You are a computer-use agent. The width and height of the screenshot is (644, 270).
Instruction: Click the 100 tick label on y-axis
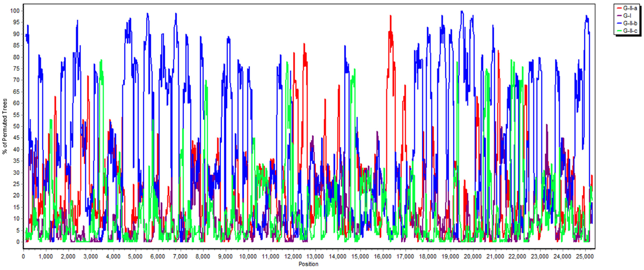click(15, 11)
